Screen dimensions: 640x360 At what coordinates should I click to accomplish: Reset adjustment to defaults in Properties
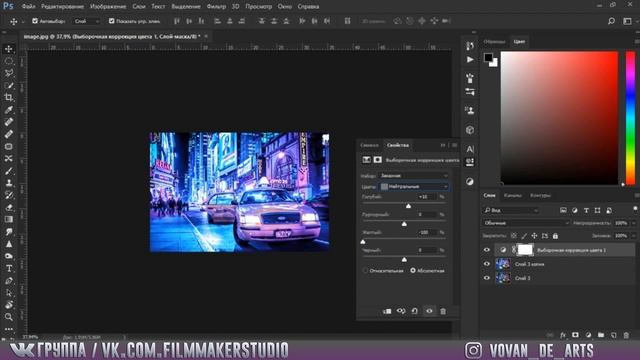coord(415,311)
